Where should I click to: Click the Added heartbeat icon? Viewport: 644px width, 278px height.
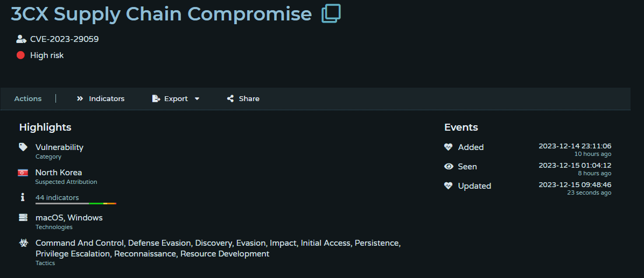click(449, 147)
